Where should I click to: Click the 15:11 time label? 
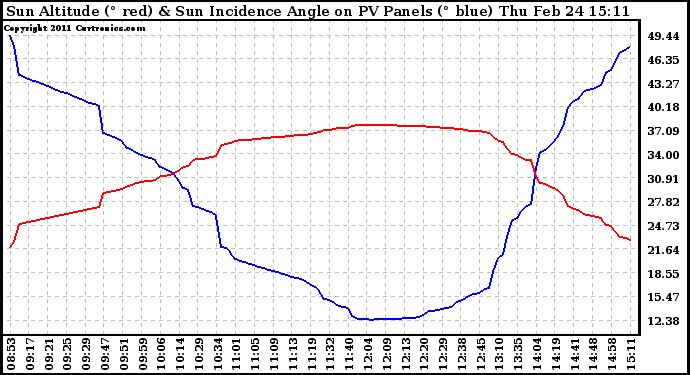[x=631, y=354]
